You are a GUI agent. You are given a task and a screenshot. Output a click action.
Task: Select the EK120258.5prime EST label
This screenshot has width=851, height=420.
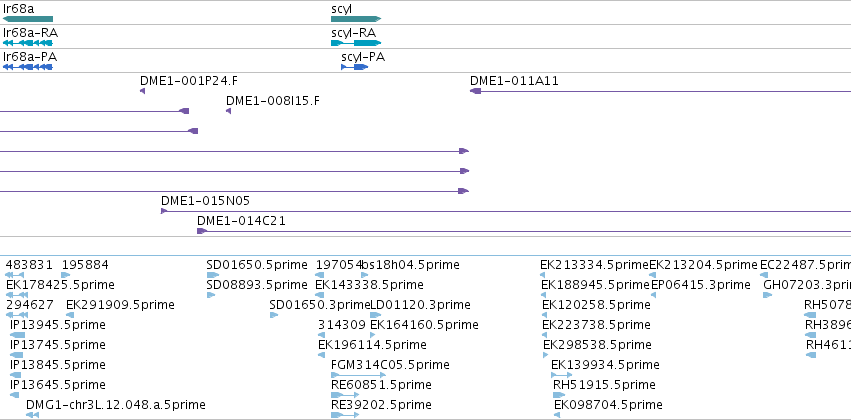coord(596,305)
